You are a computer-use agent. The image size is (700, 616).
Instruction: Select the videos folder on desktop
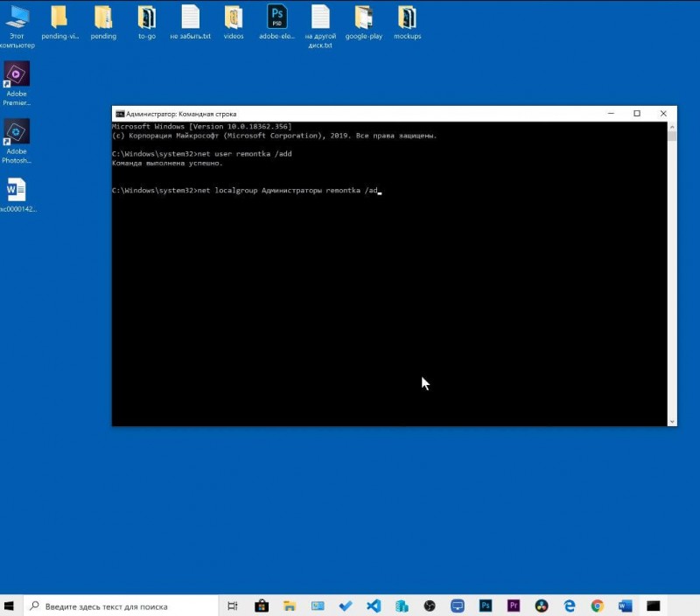point(234,23)
